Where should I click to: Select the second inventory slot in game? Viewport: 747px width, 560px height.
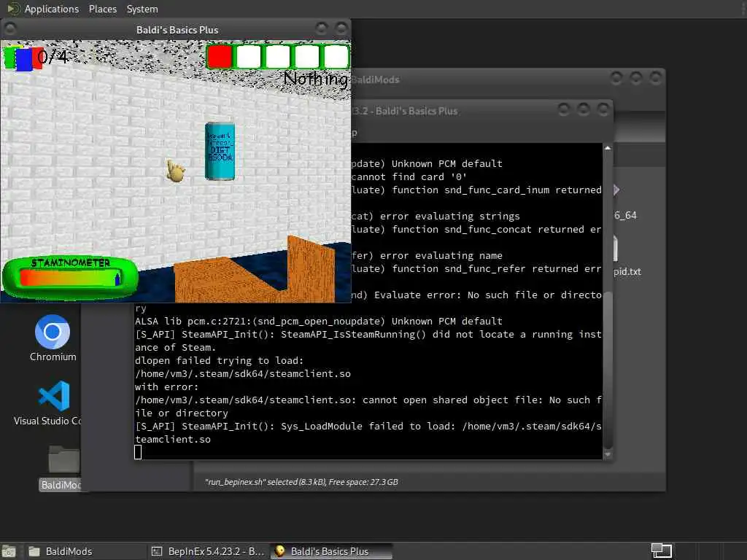click(249, 57)
